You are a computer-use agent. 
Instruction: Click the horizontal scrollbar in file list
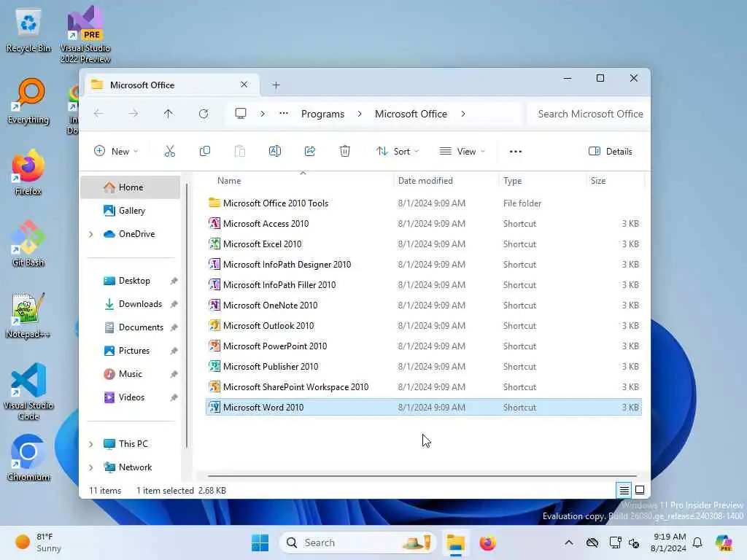pyautogui.click(x=422, y=475)
